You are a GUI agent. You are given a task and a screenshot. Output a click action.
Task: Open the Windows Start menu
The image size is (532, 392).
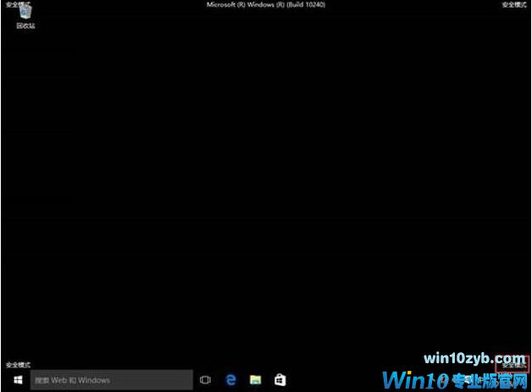point(18,380)
